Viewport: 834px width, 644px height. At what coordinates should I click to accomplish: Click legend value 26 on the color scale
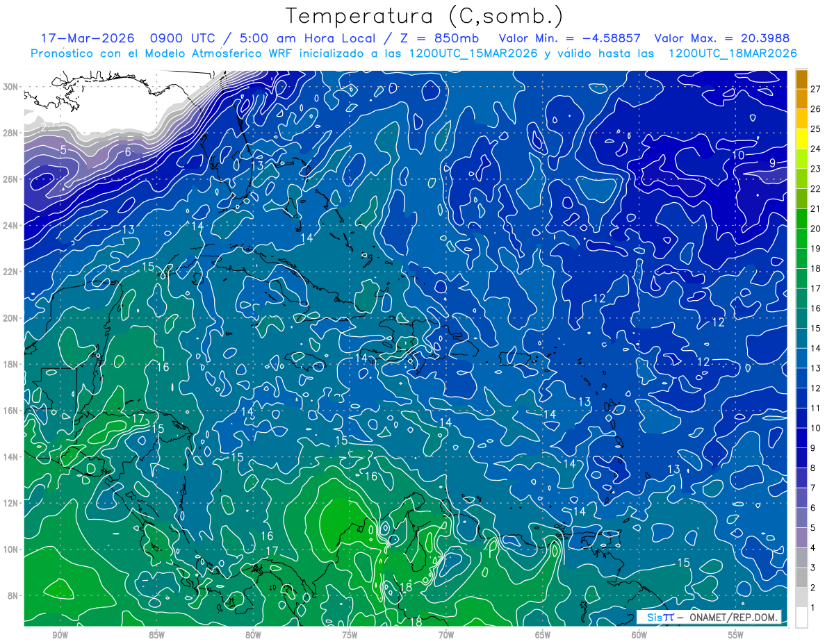(x=816, y=109)
